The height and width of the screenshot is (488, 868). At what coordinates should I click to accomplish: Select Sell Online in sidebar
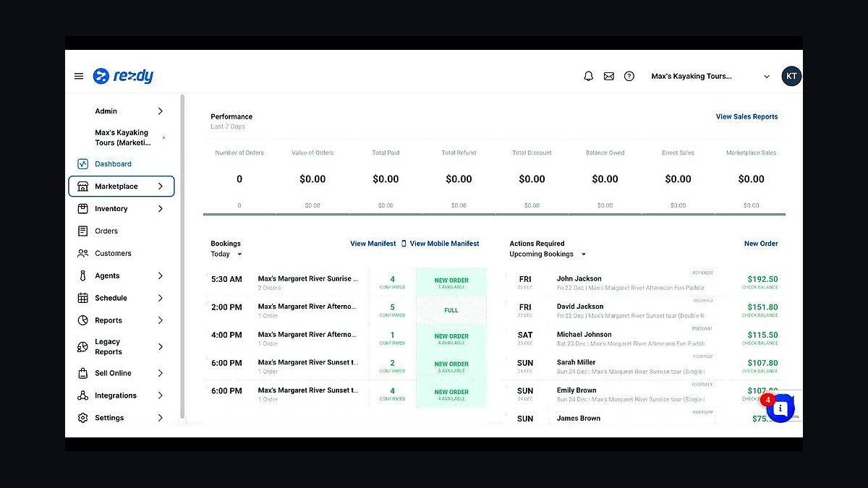(113, 373)
